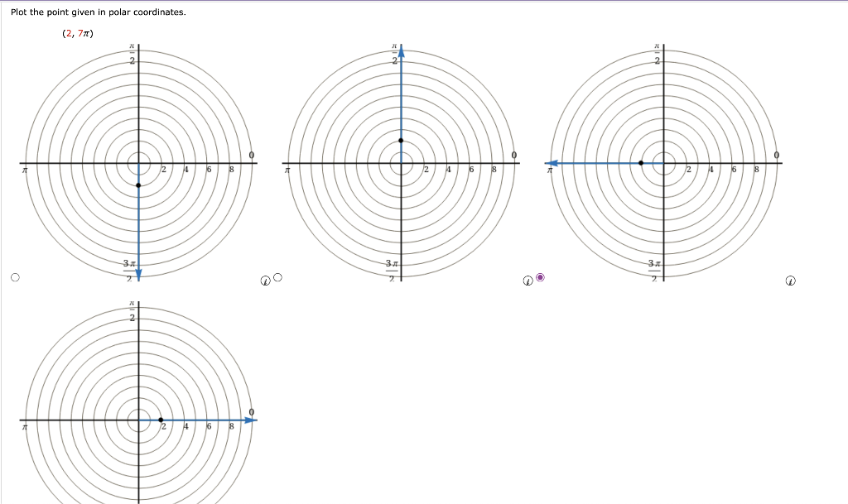Select radio button for downward-arrow polar graph

point(15,277)
